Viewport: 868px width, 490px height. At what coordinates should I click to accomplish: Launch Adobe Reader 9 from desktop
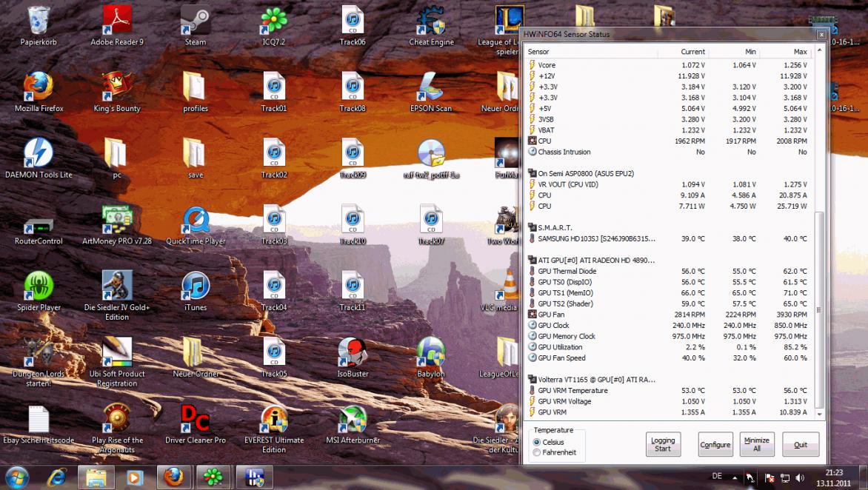click(x=117, y=25)
